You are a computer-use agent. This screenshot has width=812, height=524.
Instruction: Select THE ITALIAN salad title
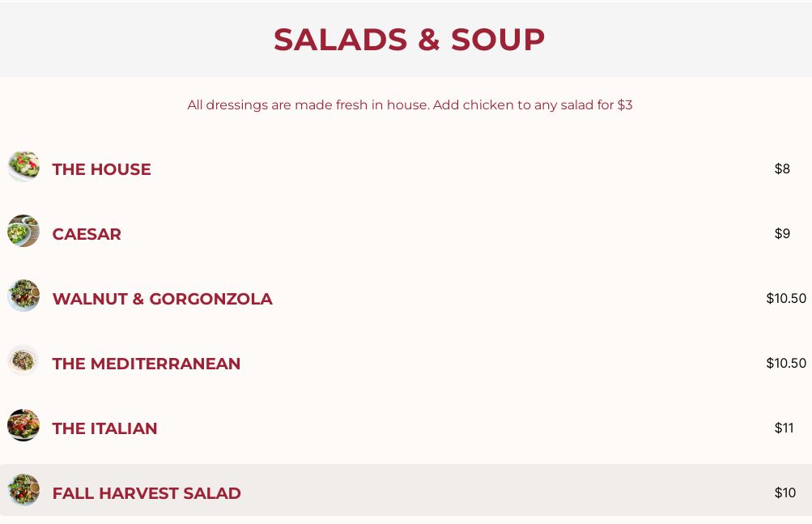point(104,428)
